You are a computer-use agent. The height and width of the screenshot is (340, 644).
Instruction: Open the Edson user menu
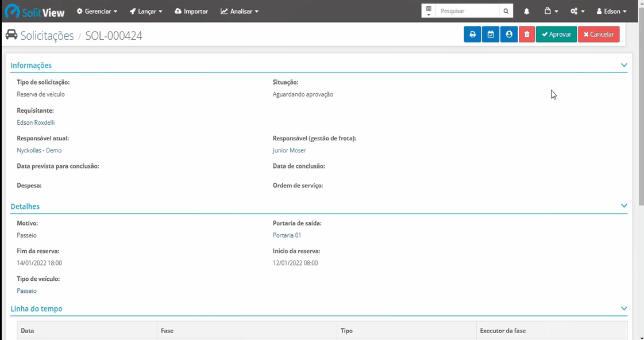click(612, 11)
